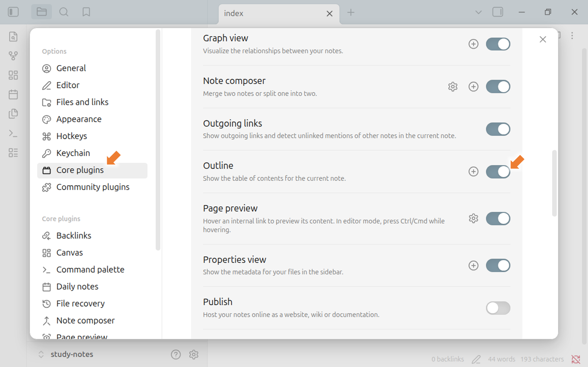Click the Outline plus hotkey icon

pos(473,171)
